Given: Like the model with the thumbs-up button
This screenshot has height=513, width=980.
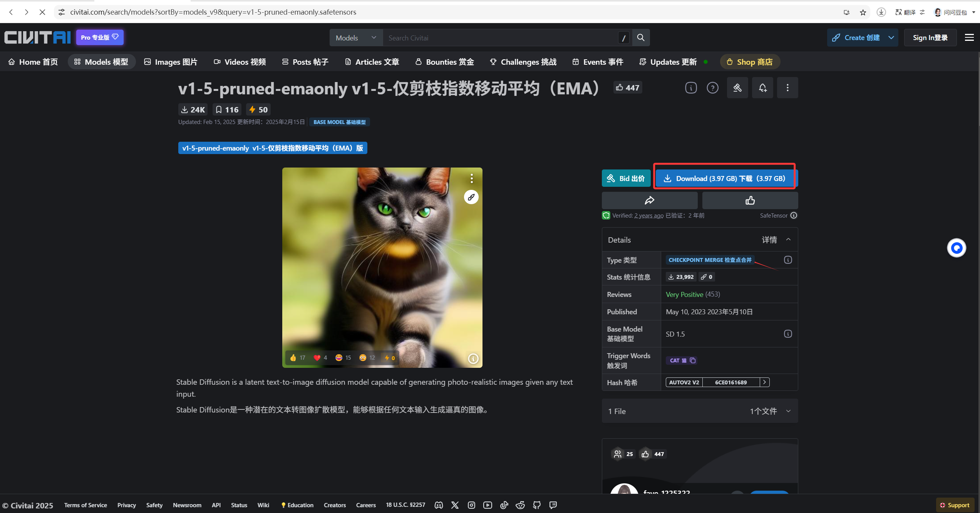Looking at the screenshot, I should click(749, 200).
